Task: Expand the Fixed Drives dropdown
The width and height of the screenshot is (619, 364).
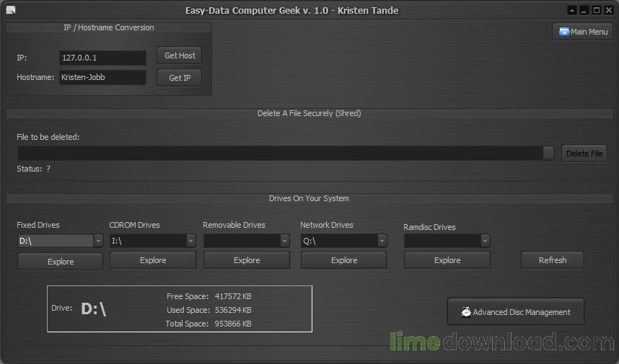Action: tap(98, 241)
